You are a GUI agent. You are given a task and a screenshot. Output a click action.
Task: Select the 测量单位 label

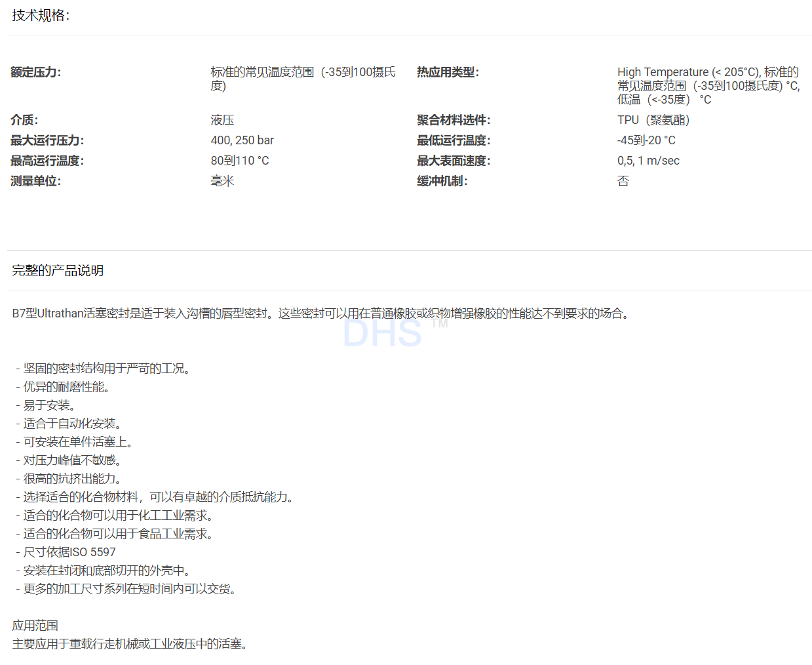pyautogui.click(x=36, y=181)
